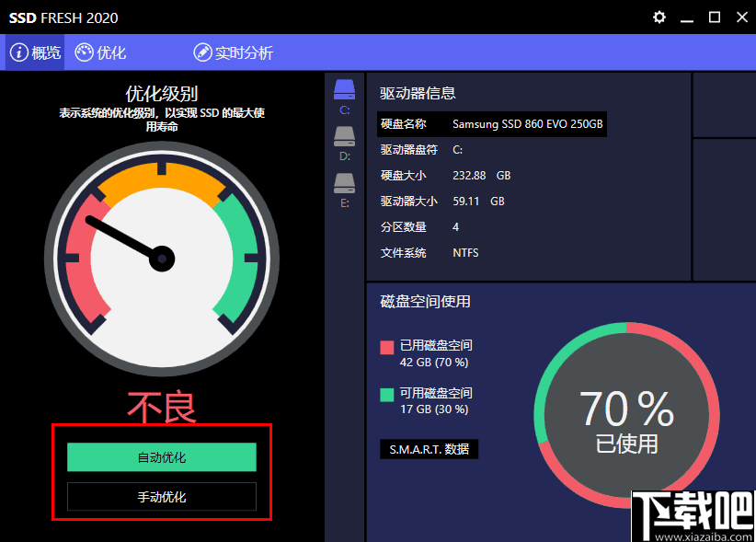
Task: Click the pen icon on the 实时分析 tab
Action: click(200, 52)
